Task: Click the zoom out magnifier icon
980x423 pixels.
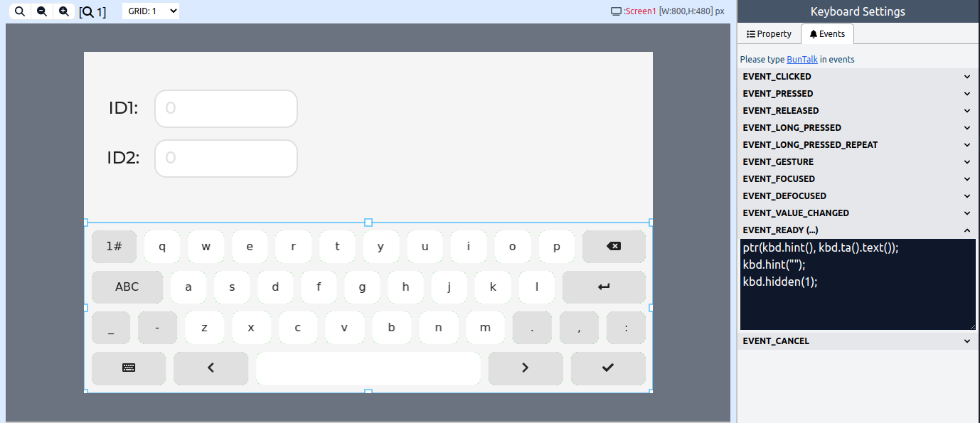Action: (42, 11)
